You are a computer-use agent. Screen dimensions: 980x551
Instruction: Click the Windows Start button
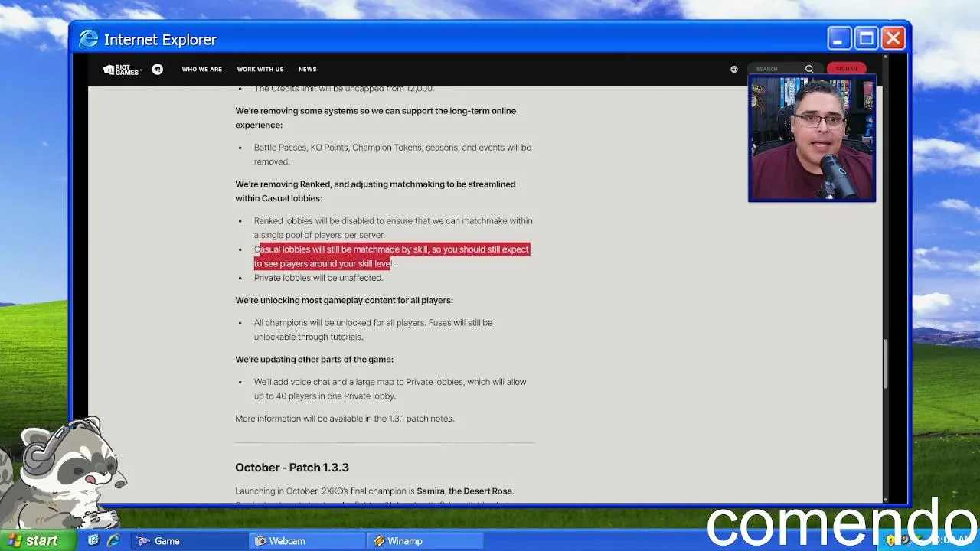point(37,540)
